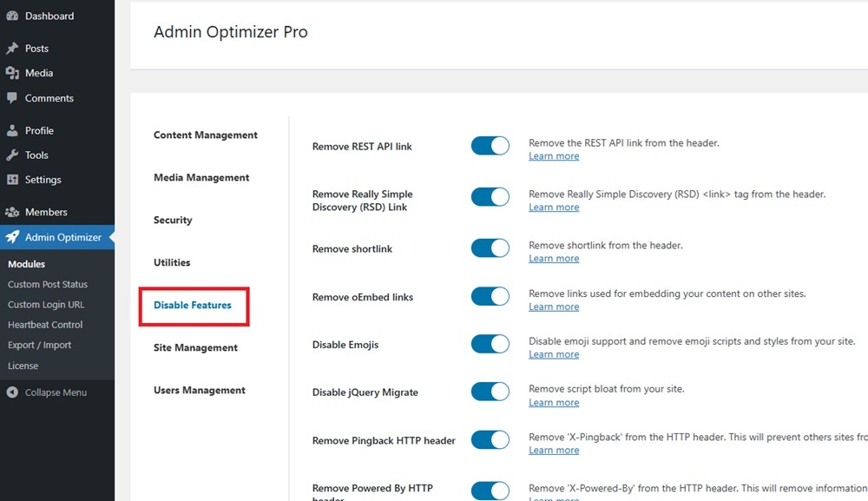
Task: Click the Remove shortlink label
Action: click(352, 249)
